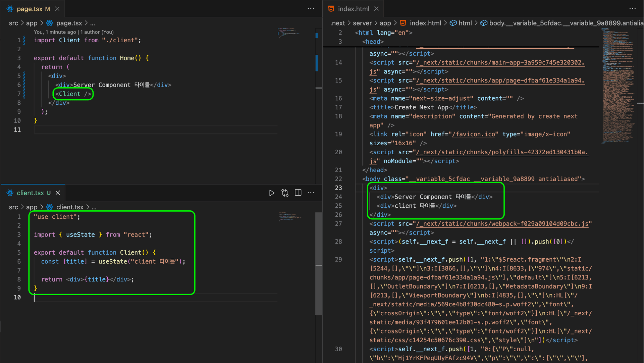
Task: Click 'app' breadcrumb in page.tsx editor
Action: point(32,23)
